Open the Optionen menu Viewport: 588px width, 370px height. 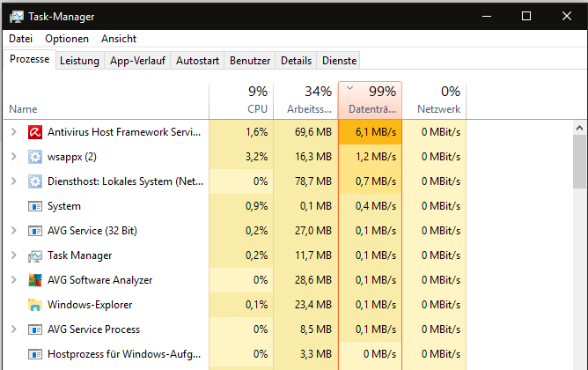click(67, 39)
